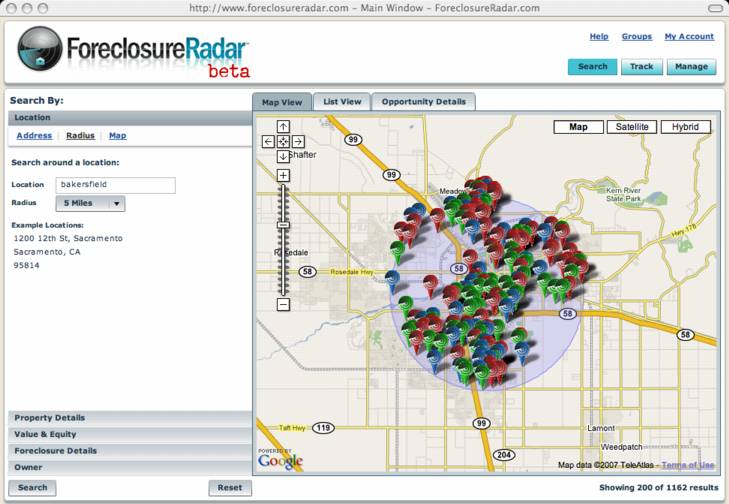
Task: Pan the map up with the arrow
Action: tap(283, 127)
